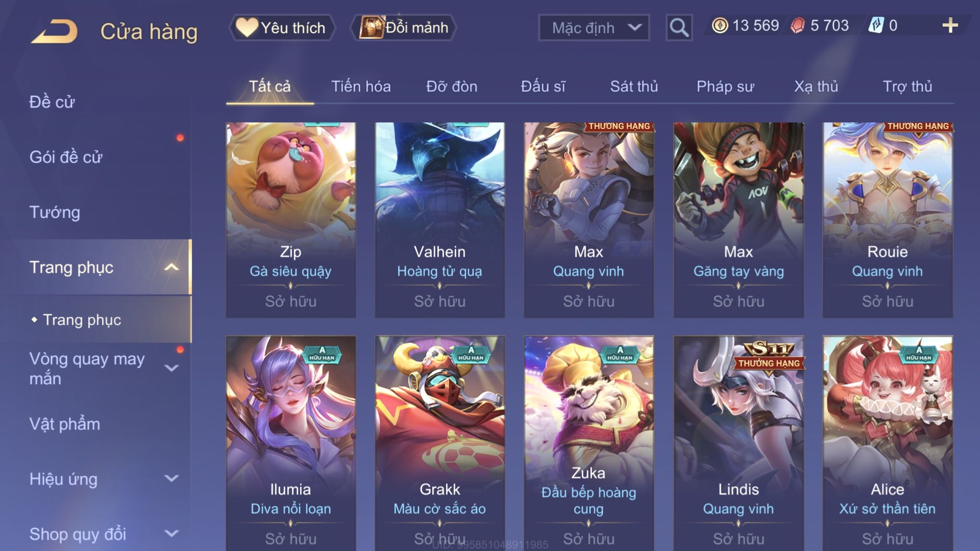Switch to the Pháp sư tab
The image size is (980, 551).
click(725, 87)
